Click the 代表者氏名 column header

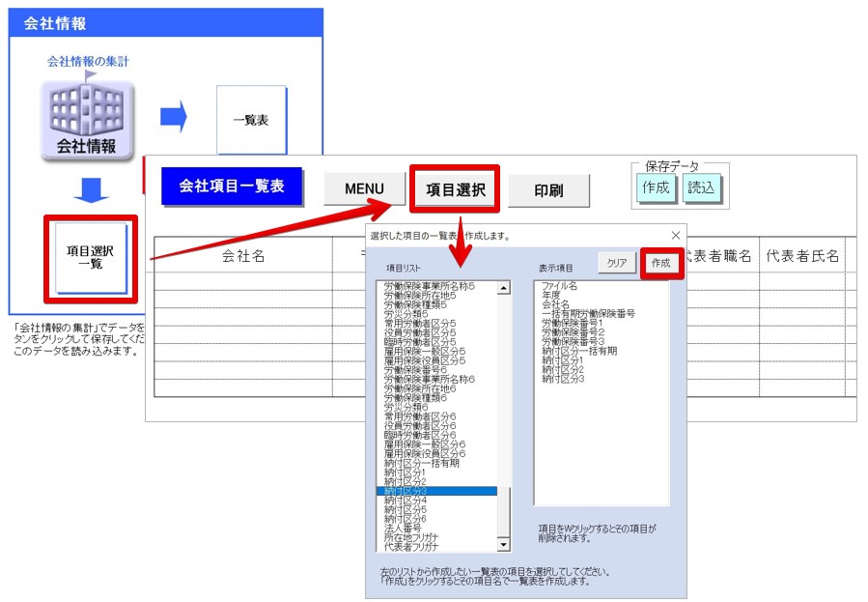point(802,255)
